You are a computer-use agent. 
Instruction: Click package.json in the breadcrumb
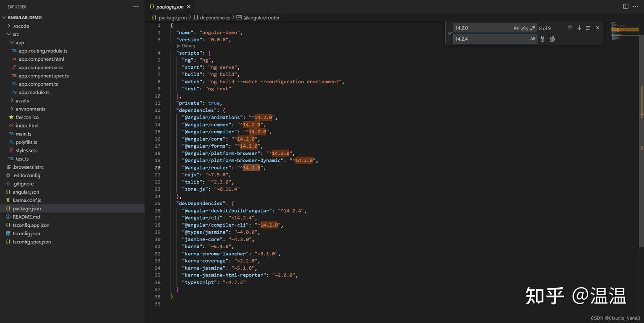coord(173,17)
